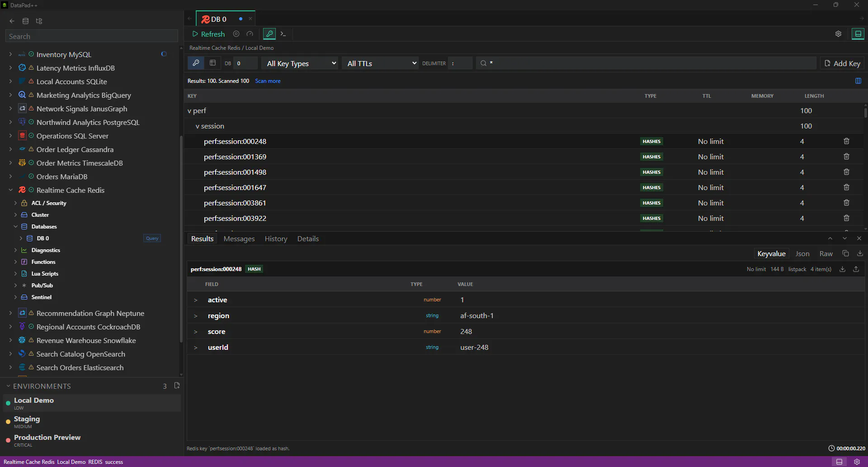Screen dimensions: 868x467
Task: Switch to History tab
Action: 276,238
